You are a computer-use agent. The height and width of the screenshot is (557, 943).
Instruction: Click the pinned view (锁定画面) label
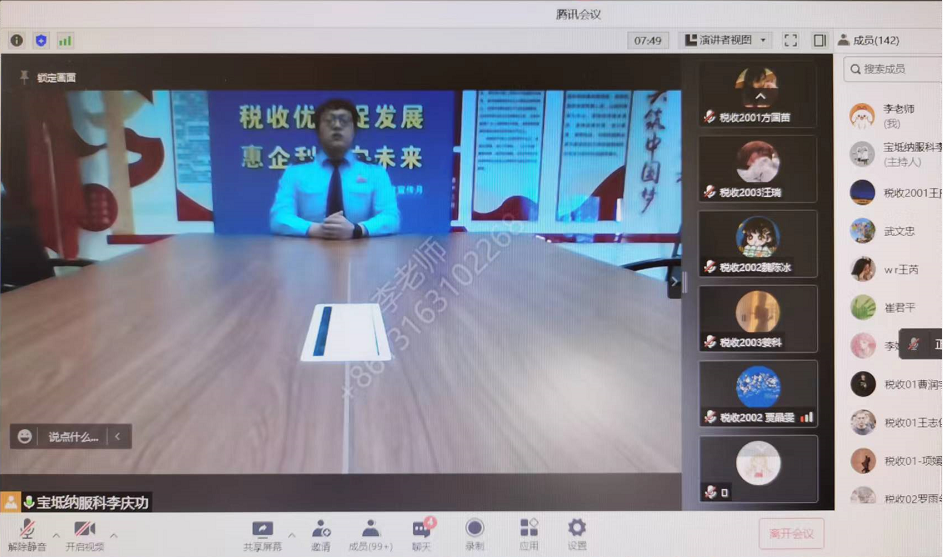[48, 77]
